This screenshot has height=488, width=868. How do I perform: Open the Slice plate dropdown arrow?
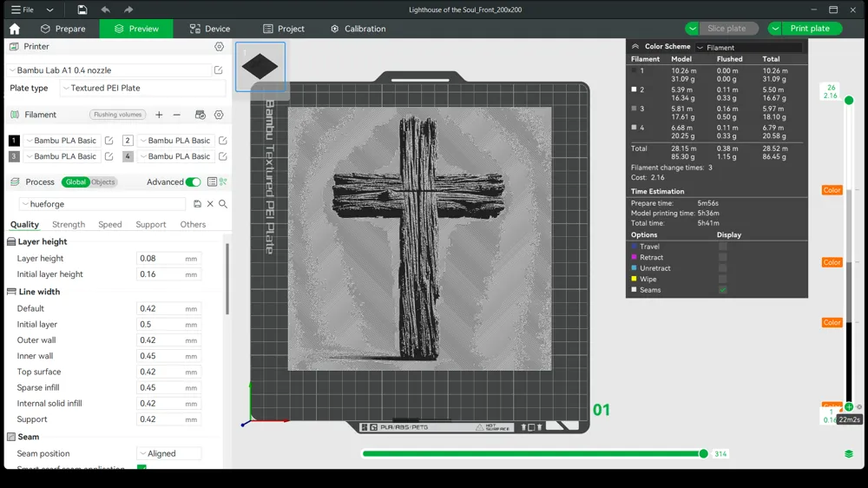point(692,29)
